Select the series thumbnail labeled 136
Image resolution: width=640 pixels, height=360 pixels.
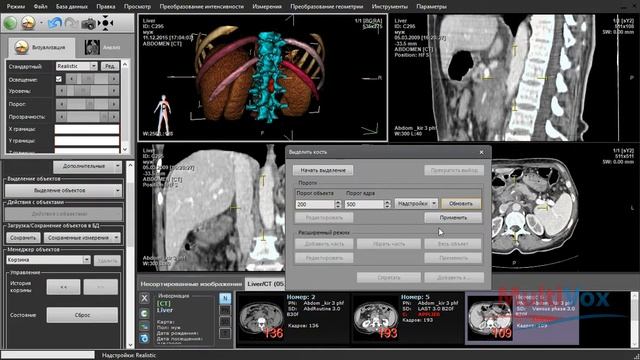pos(262,318)
